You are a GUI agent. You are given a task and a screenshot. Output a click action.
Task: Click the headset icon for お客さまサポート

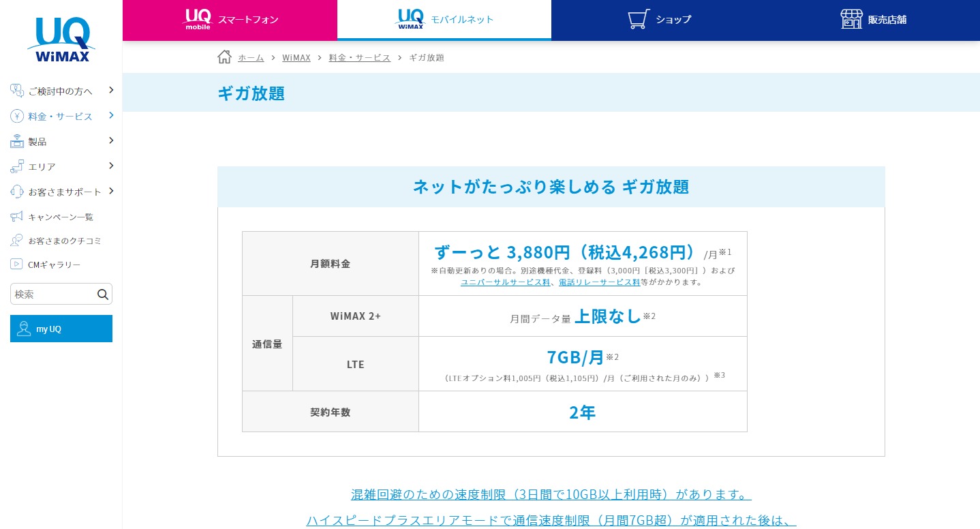coord(17,192)
